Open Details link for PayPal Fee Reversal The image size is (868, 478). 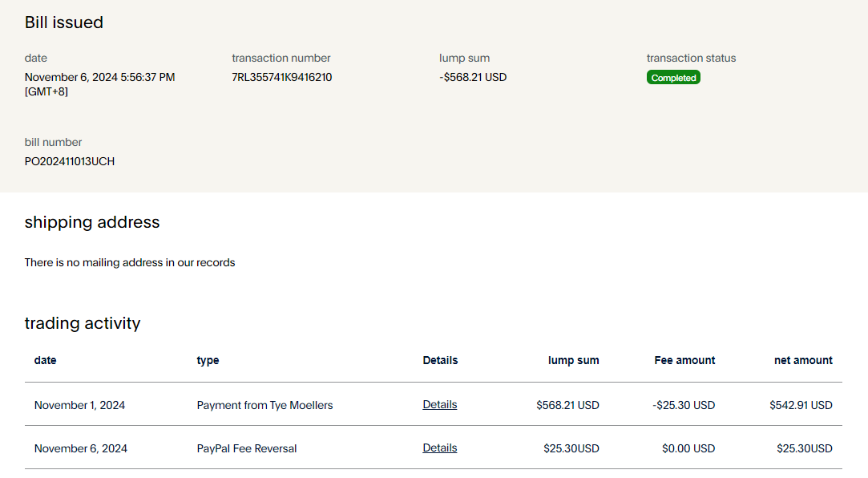439,448
